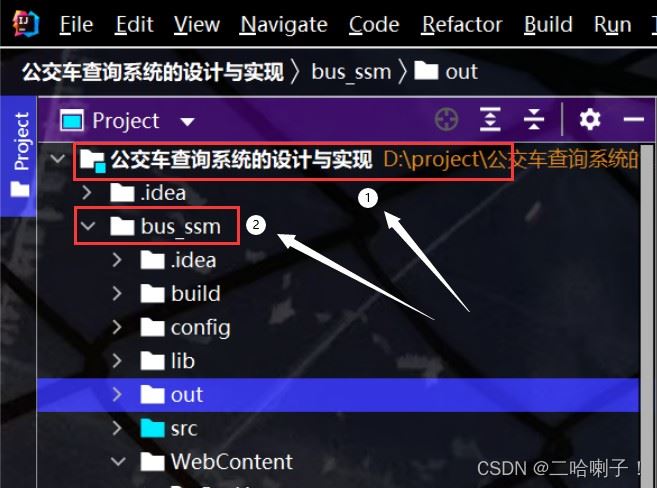
Task: Collapse the bus_ssm folder chevron
Action: (x=88, y=226)
